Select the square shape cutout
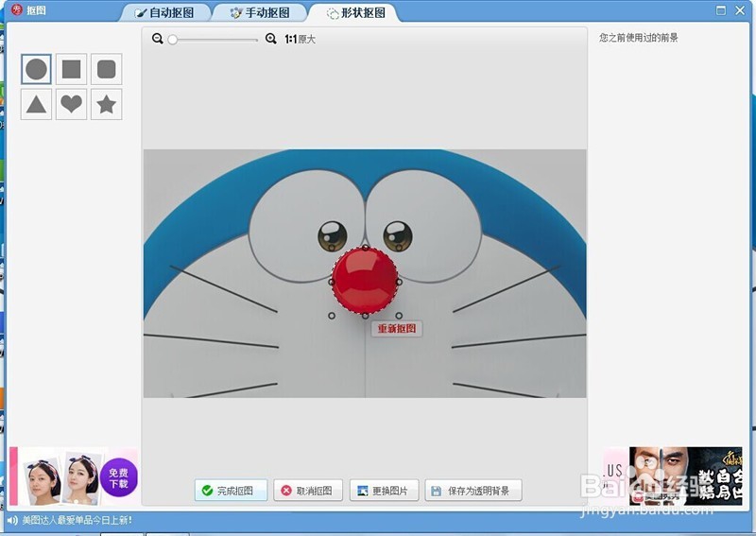 click(x=72, y=69)
